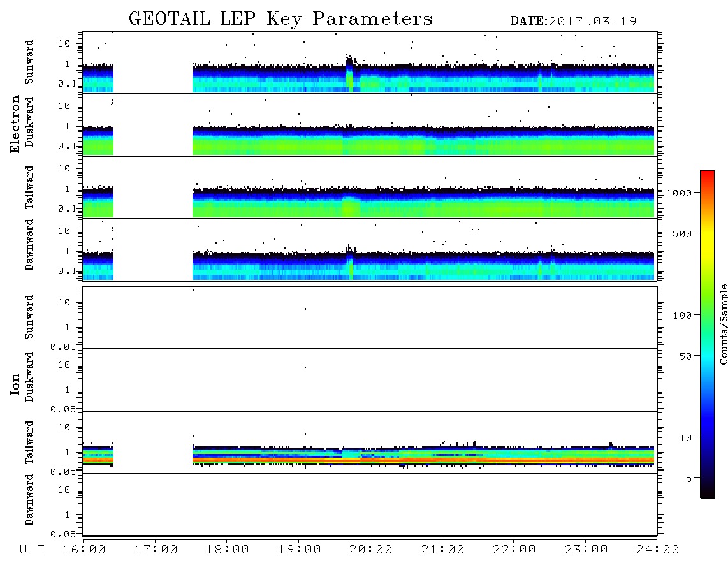
Task: Click the Electron Dawnward spectrogram data band
Action: 423,266
